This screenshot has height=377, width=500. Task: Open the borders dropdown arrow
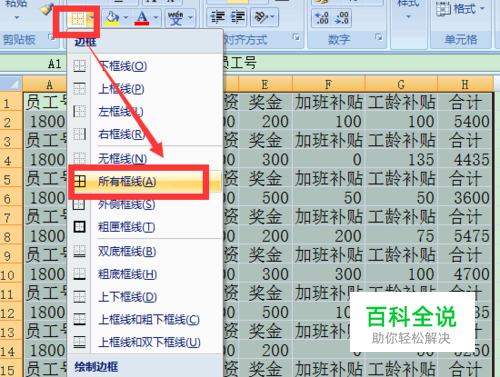(x=92, y=18)
